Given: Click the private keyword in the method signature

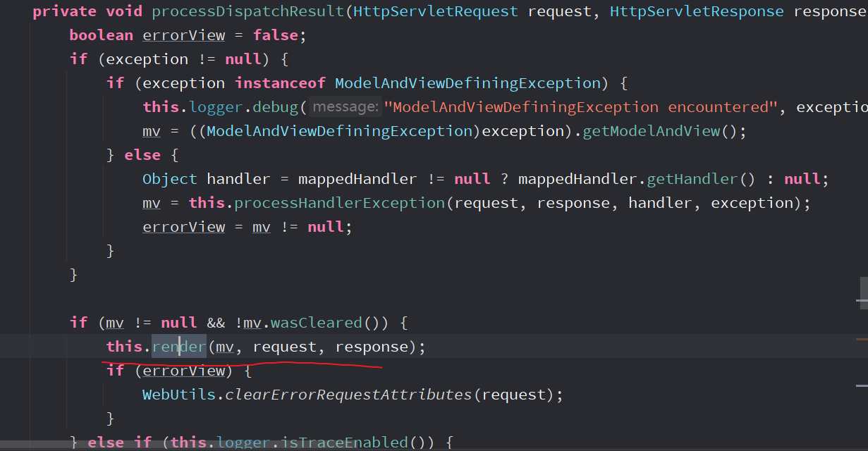Looking at the screenshot, I should point(65,11).
